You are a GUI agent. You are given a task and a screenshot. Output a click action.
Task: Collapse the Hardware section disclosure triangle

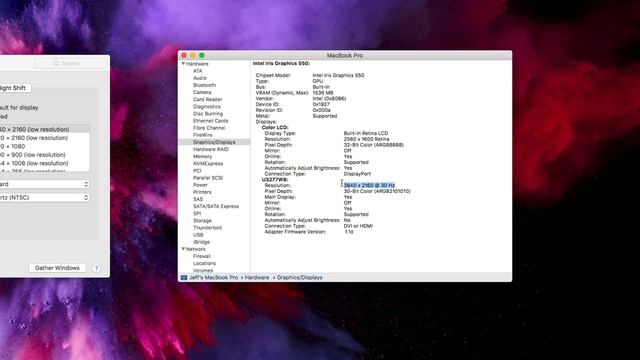coord(184,64)
